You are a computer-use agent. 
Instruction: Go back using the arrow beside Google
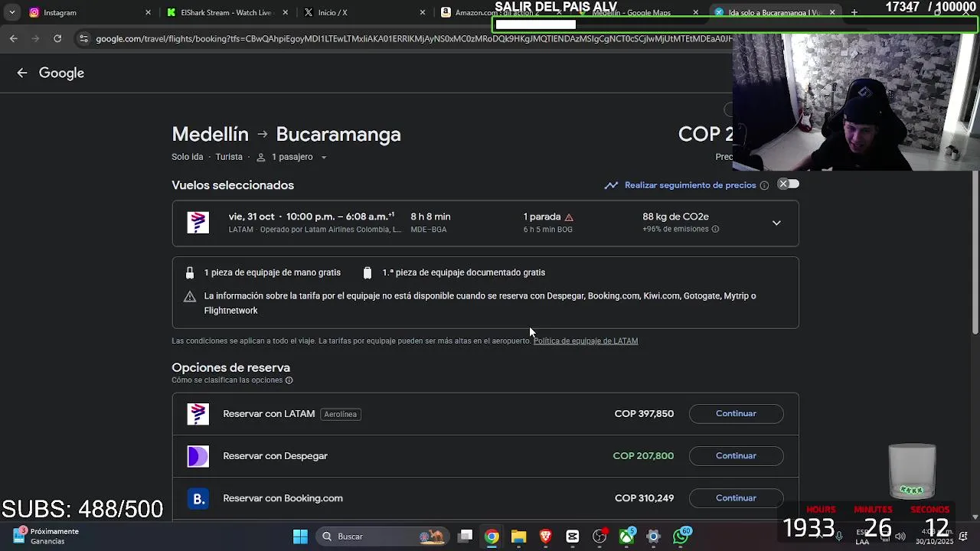pos(22,73)
